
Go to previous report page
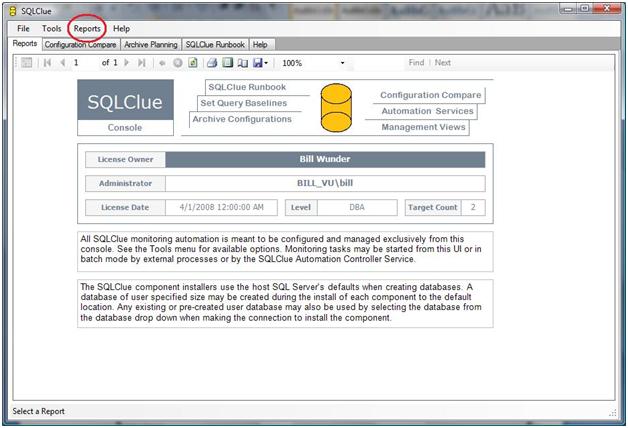click(x=62, y=62)
